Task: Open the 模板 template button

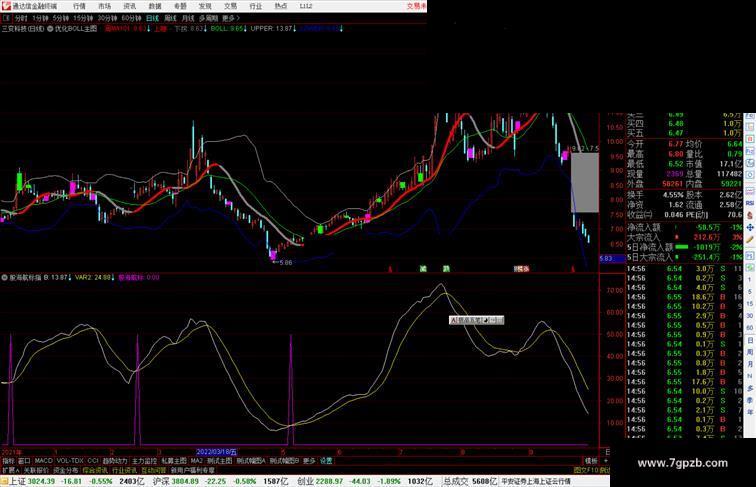Action: click(591, 461)
